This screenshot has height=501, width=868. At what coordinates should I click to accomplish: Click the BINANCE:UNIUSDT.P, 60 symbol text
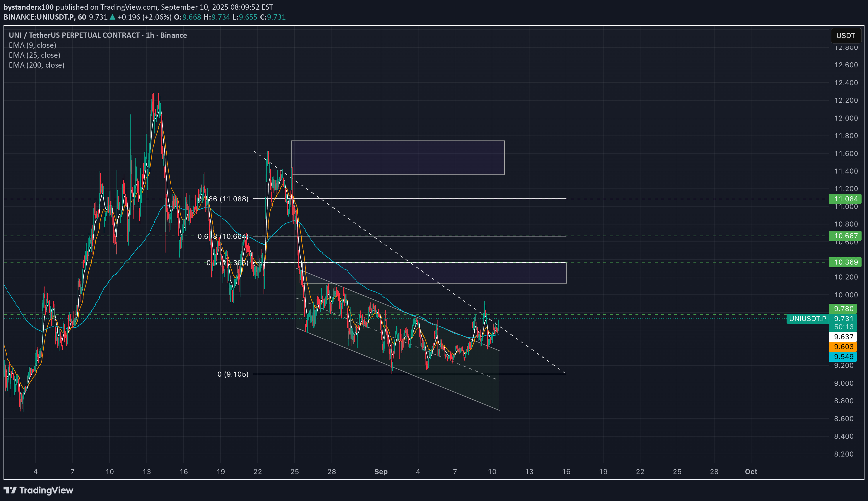pyautogui.click(x=45, y=17)
